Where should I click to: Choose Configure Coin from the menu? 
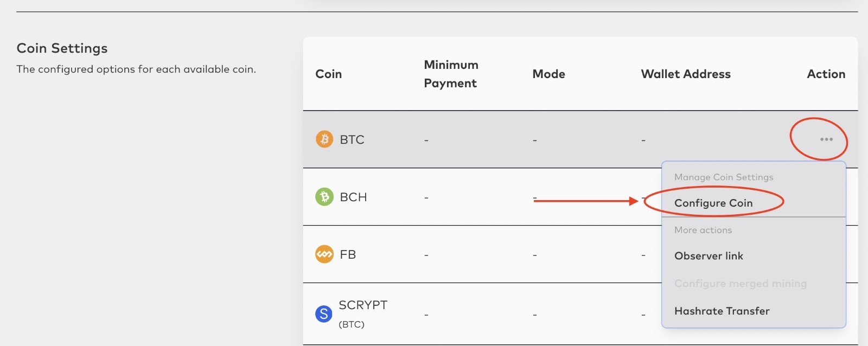(x=713, y=203)
